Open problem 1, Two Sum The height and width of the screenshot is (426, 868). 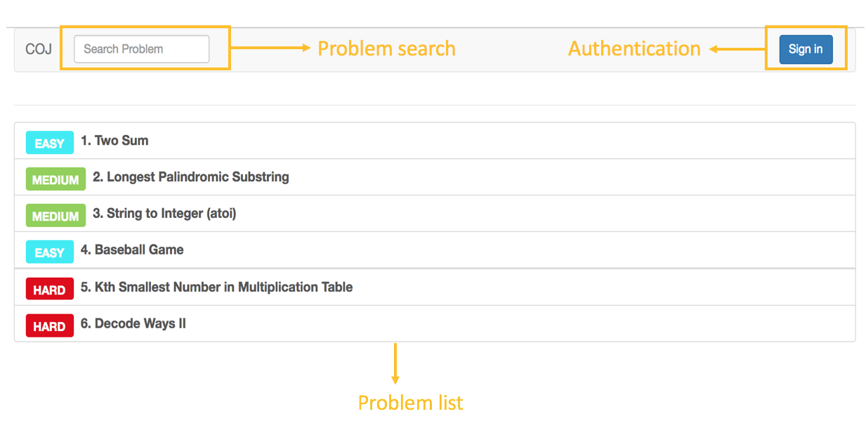[115, 141]
